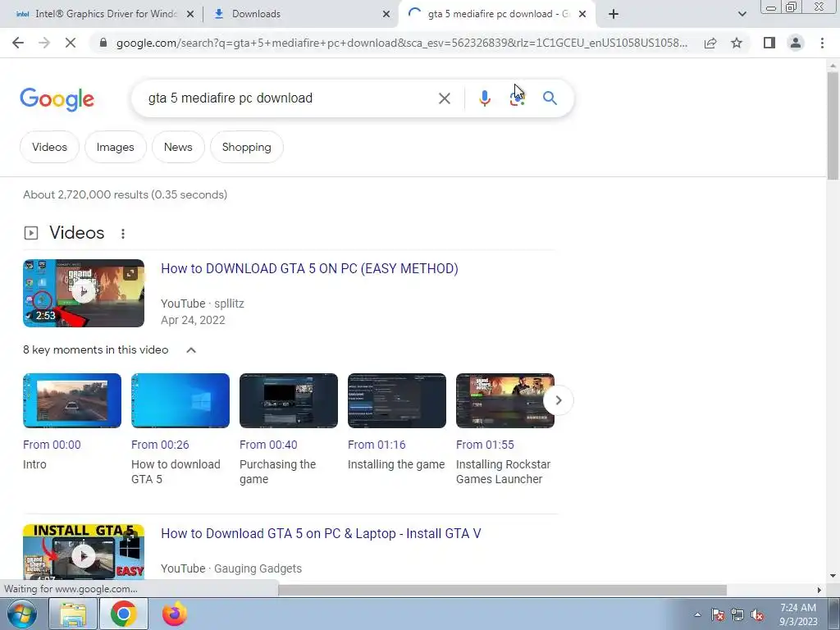This screenshot has height=630, width=840.
Task: Open the Purchasing the game moment thumbnail
Action: (289, 400)
